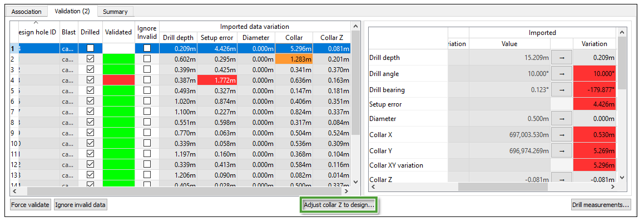Click arrow button in Diameter row

point(562,118)
